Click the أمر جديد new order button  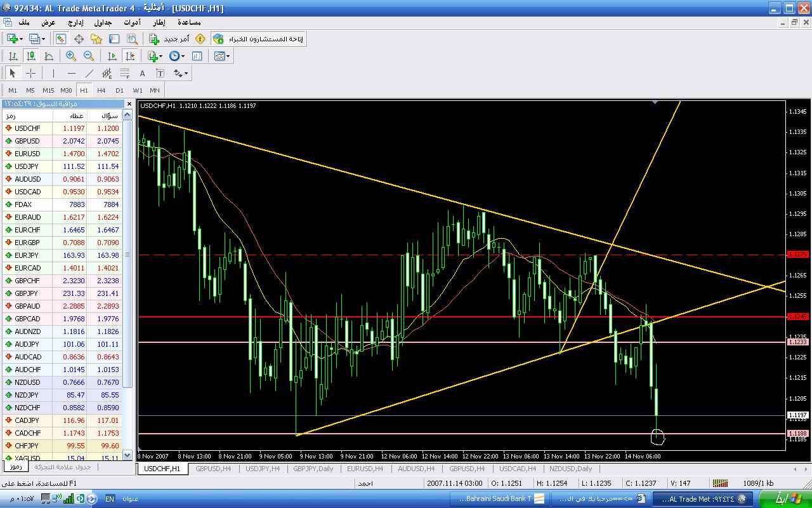(170, 39)
